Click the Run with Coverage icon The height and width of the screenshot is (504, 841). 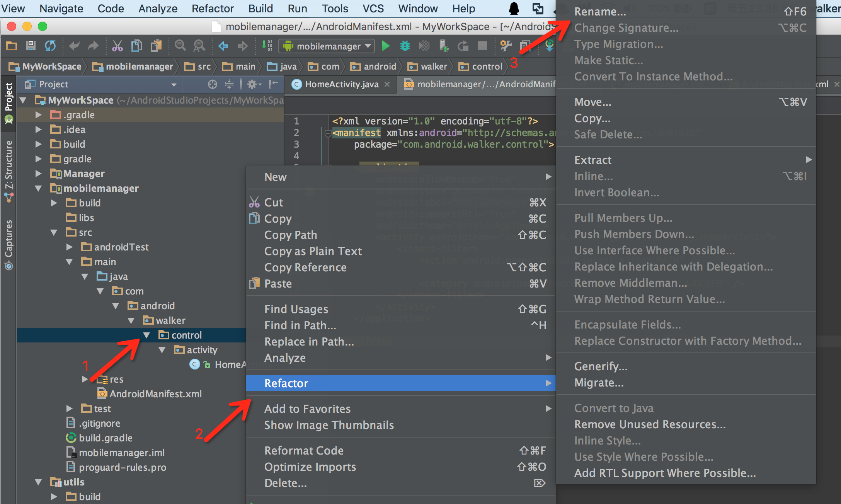[424, 46]
